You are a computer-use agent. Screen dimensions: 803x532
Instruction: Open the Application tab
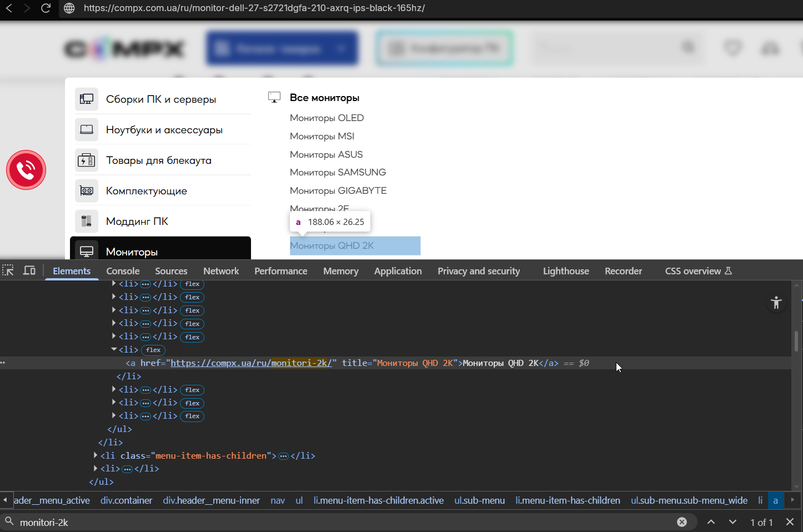(x=398, y=271)
